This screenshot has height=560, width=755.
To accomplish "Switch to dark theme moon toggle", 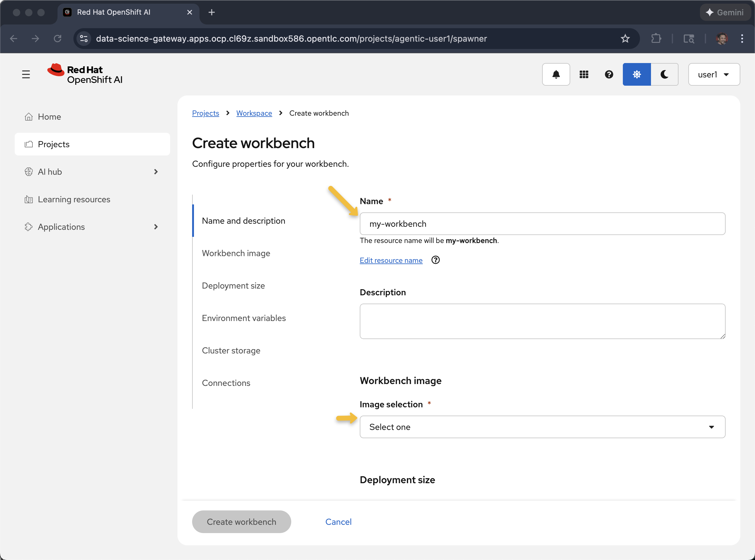I will (x=664, y=74).
